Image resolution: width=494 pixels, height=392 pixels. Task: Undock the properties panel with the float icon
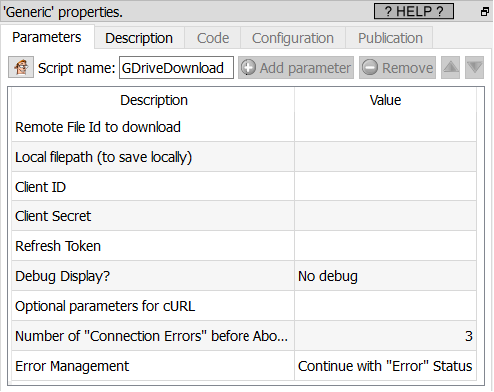coord(485,12)
